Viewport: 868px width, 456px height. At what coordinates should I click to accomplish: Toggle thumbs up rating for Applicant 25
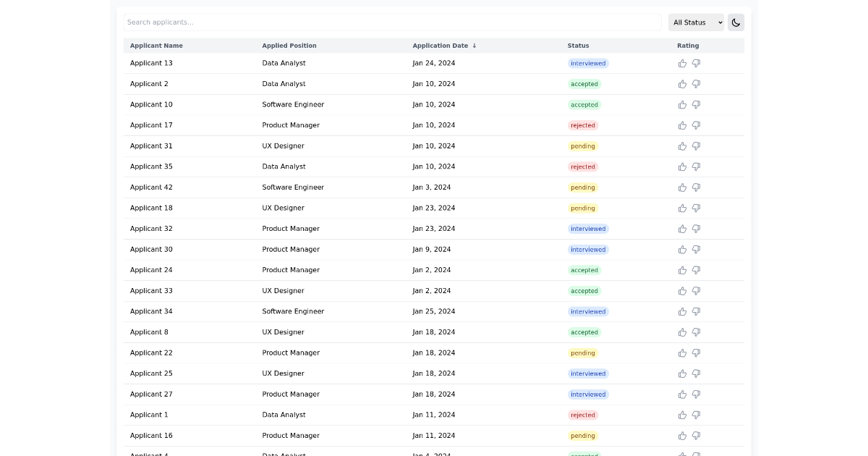(x=682, y=373)
